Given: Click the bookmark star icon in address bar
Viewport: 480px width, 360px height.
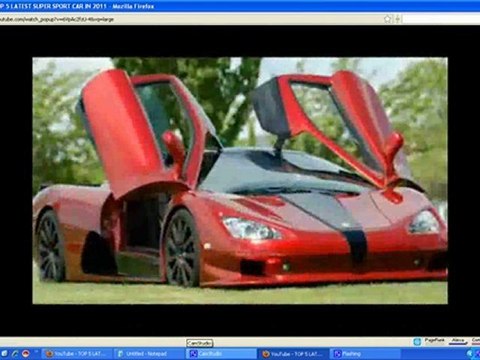Looking at the screenshot, I should pos(388,19).
